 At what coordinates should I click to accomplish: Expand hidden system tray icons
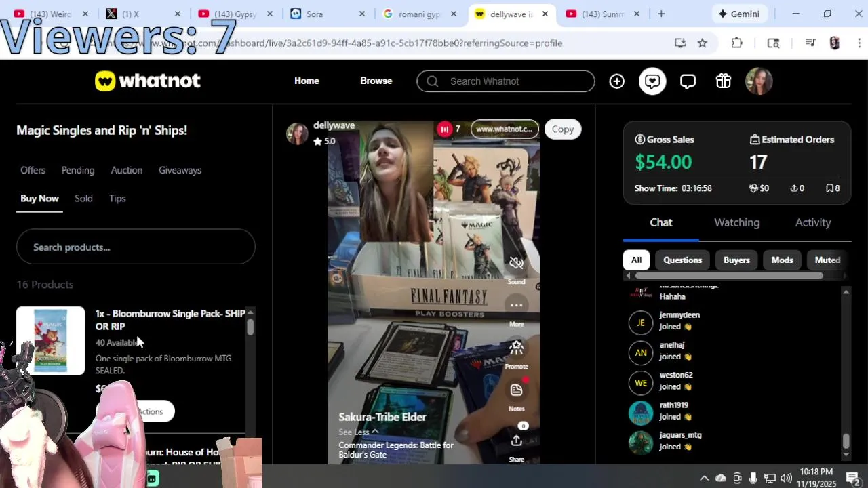704,478
